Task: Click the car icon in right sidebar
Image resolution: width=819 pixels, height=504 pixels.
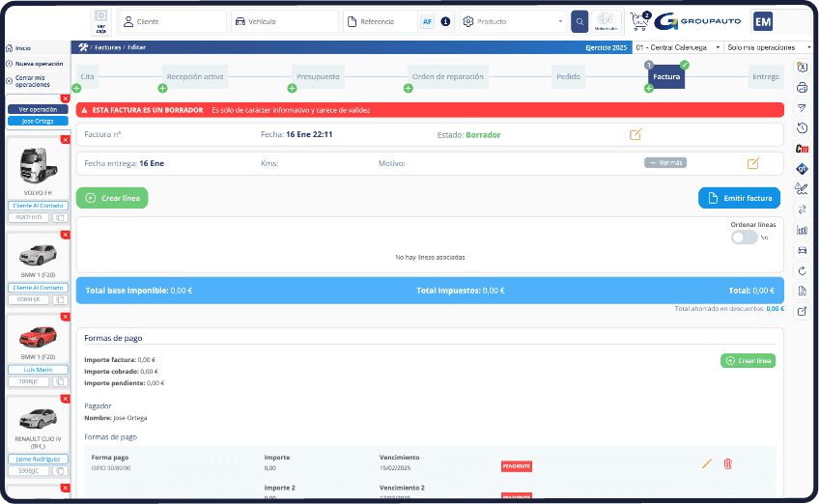Action: coord(803,250)
